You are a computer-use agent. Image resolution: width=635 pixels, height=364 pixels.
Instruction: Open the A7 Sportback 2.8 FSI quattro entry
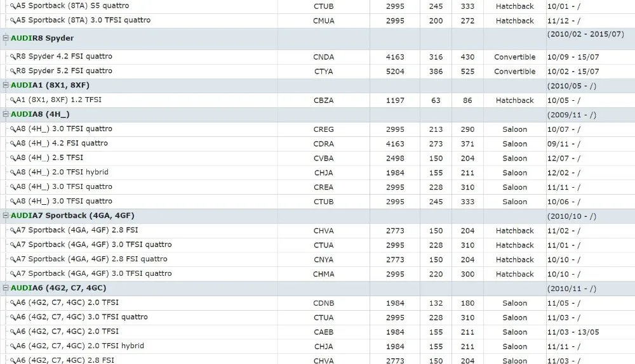91,259
